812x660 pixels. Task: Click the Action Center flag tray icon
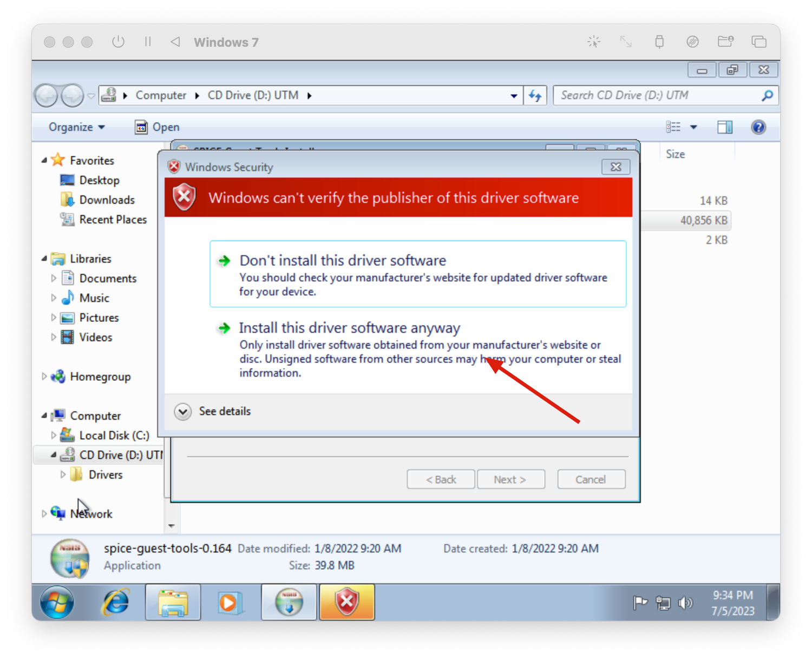click(x=640, y=602)
